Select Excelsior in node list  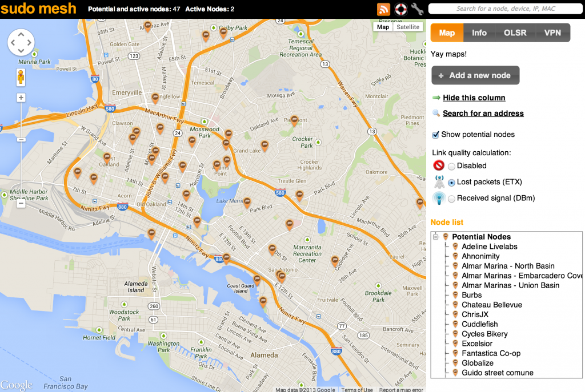(x=477, y=343)
